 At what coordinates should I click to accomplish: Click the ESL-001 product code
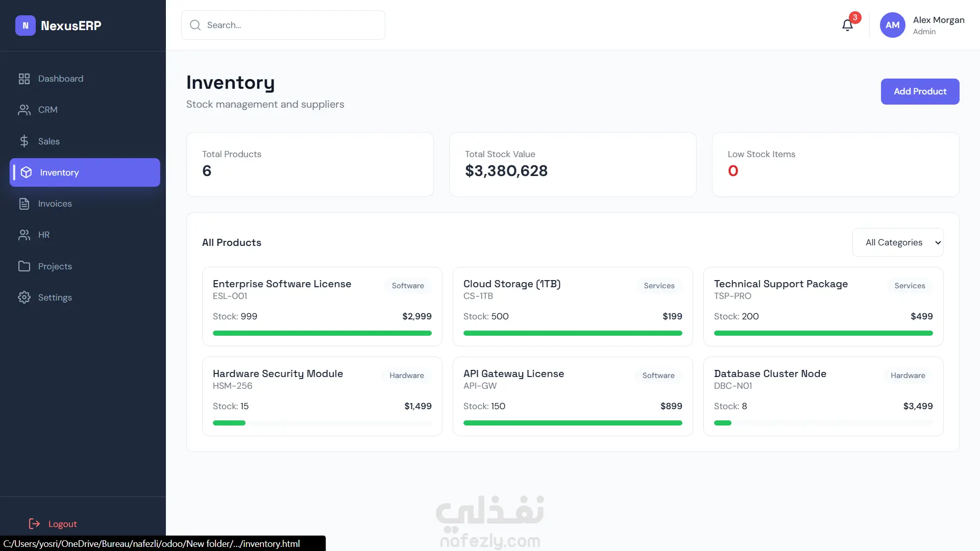coord(230,296)
